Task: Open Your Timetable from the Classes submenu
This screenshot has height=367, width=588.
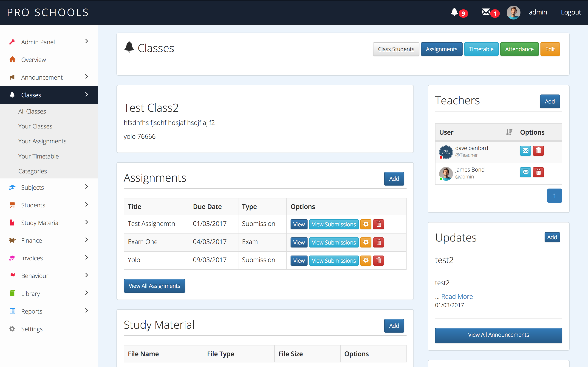Action: (x=38, y=156)
